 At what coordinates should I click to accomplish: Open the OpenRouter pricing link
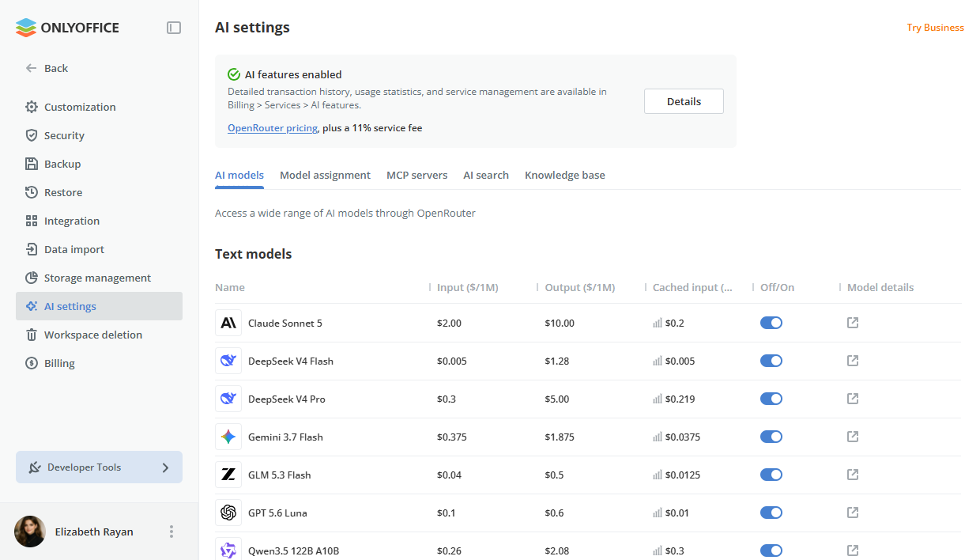[x=273, y=128]
